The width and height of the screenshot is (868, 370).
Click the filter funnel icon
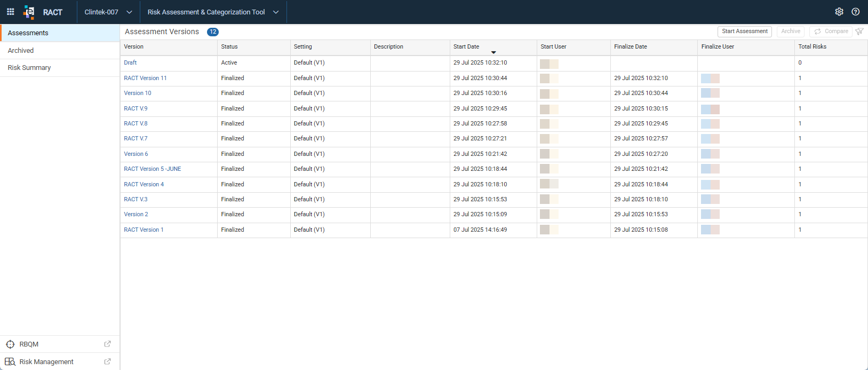(x=859, y=32)
